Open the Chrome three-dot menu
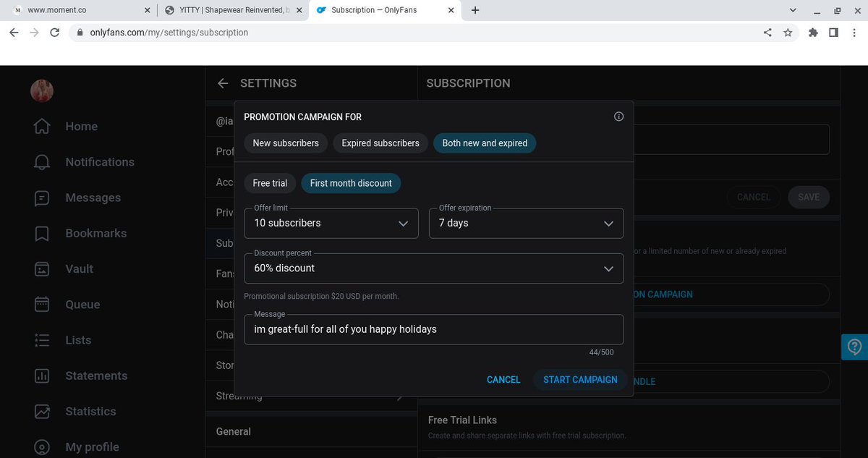Image resolution: width=868 pixels, height=458 pixels. click(854, 33)
